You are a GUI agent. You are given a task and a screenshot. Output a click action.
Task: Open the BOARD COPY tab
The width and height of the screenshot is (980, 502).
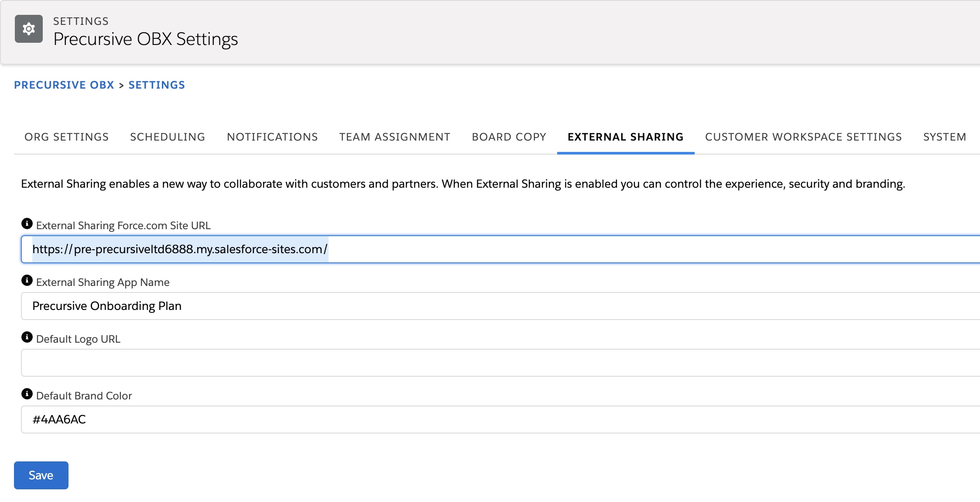click(508, 137)
